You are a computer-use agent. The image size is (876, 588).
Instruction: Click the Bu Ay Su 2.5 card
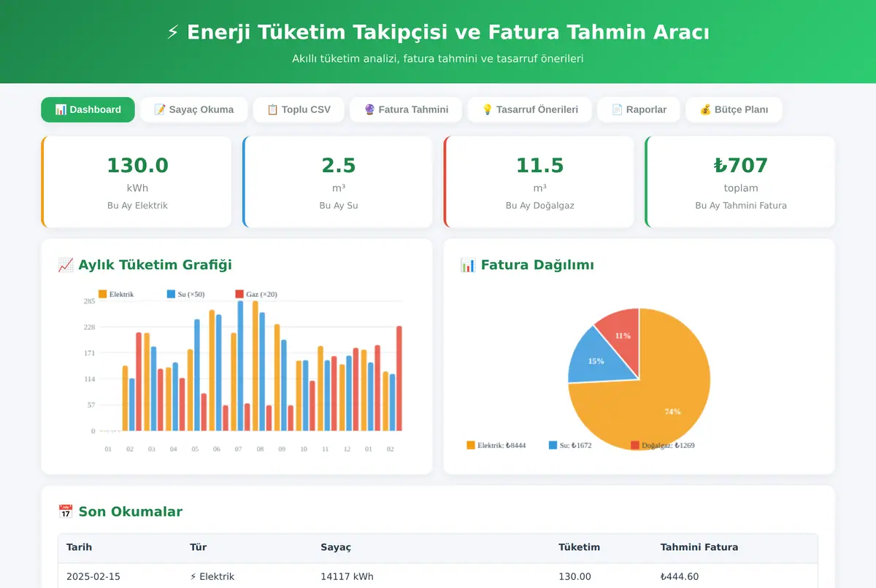pos(338,182)
